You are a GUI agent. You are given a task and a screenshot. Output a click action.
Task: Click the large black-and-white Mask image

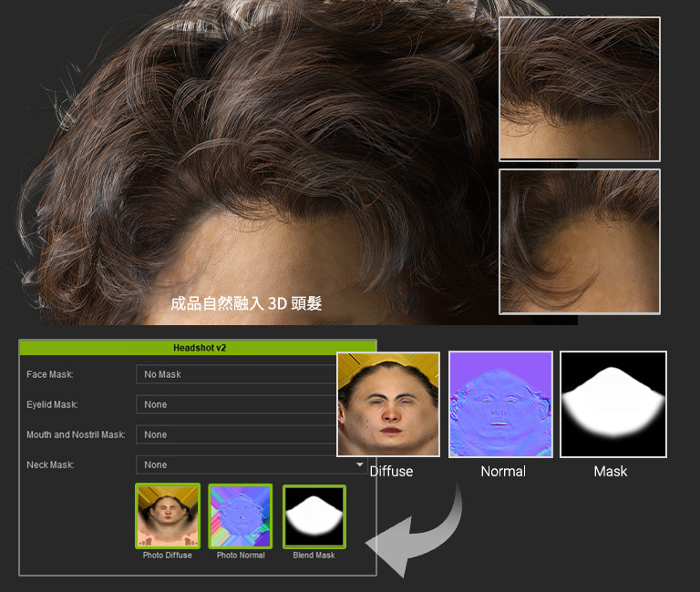[x=612, y=403]
